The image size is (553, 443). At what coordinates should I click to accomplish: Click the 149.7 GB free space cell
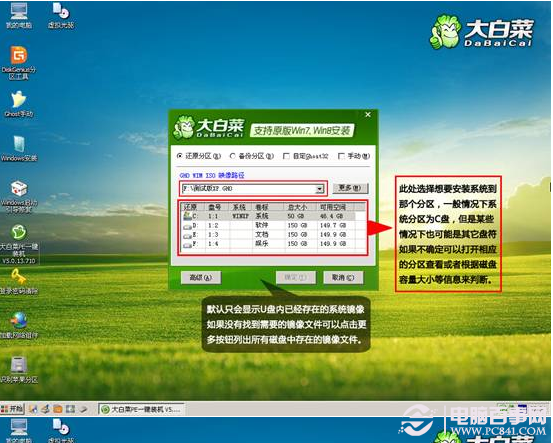333,225
